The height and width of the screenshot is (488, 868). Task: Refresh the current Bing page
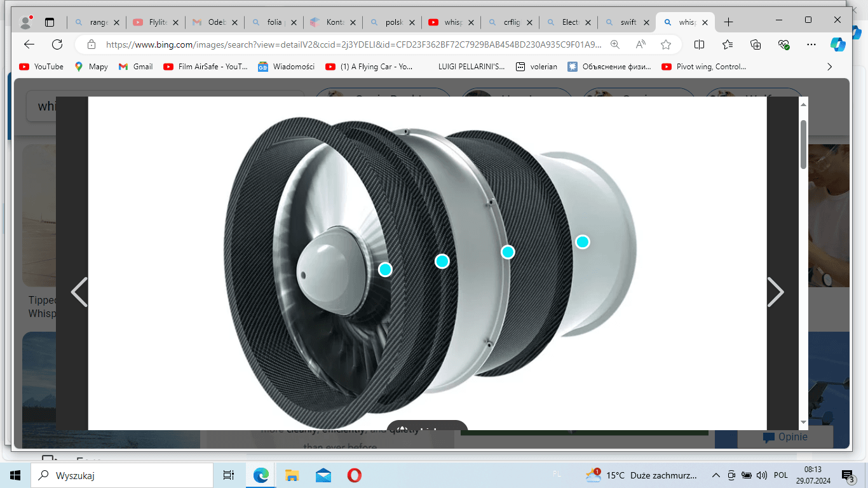tap(57, 44)
